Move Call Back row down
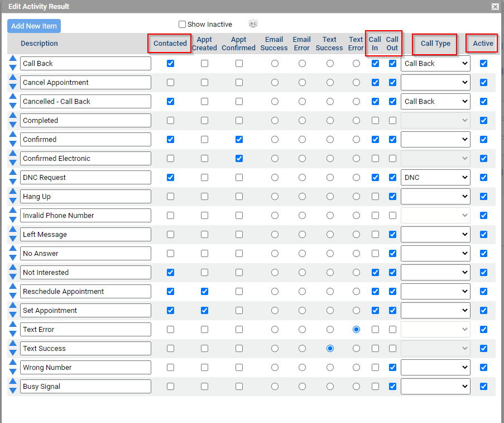The width and height of the screenshot is (504, 423). [x=13, y=68]
